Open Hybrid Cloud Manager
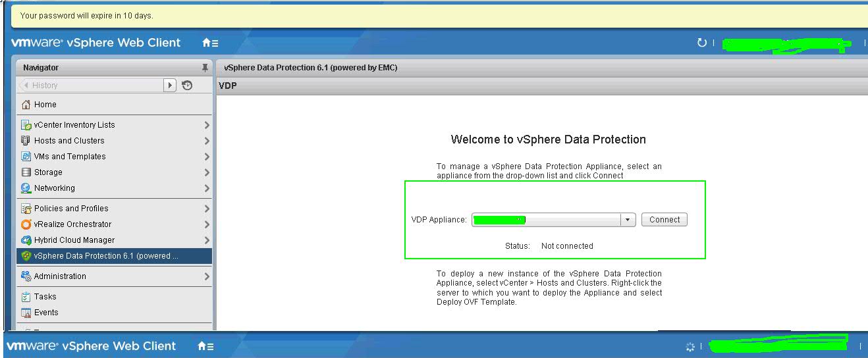 coord(115,240)
